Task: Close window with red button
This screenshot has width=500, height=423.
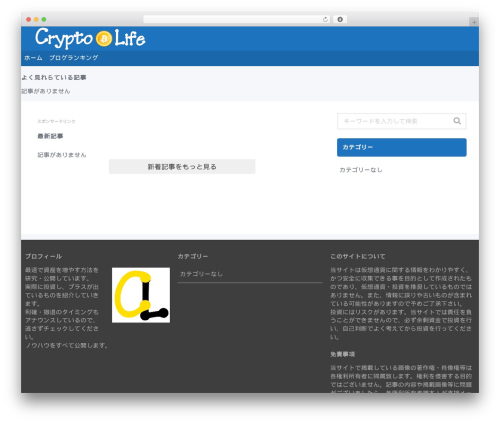Action: coord(29,20)
